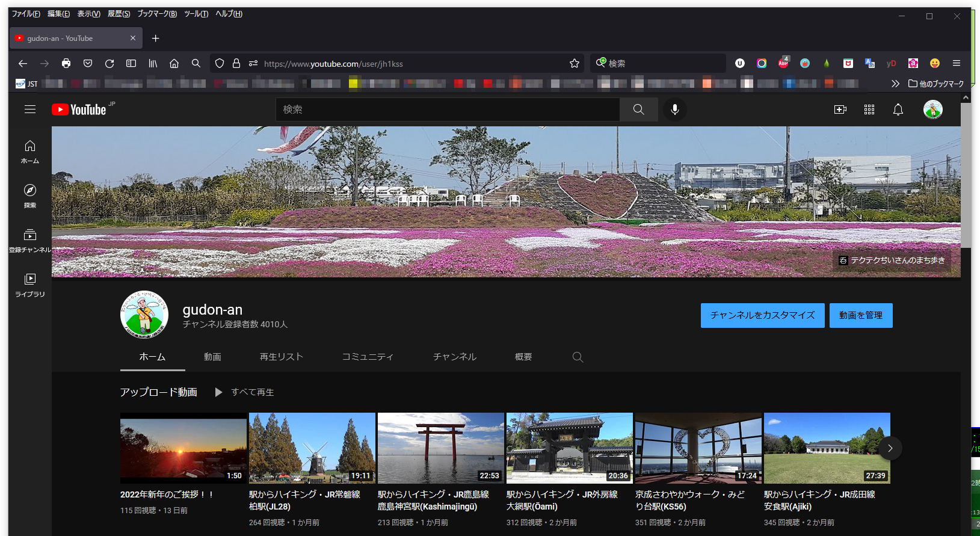
Task: Bookmark this page with the star icon
Action: pyautogui.click(x=575, y=64)
